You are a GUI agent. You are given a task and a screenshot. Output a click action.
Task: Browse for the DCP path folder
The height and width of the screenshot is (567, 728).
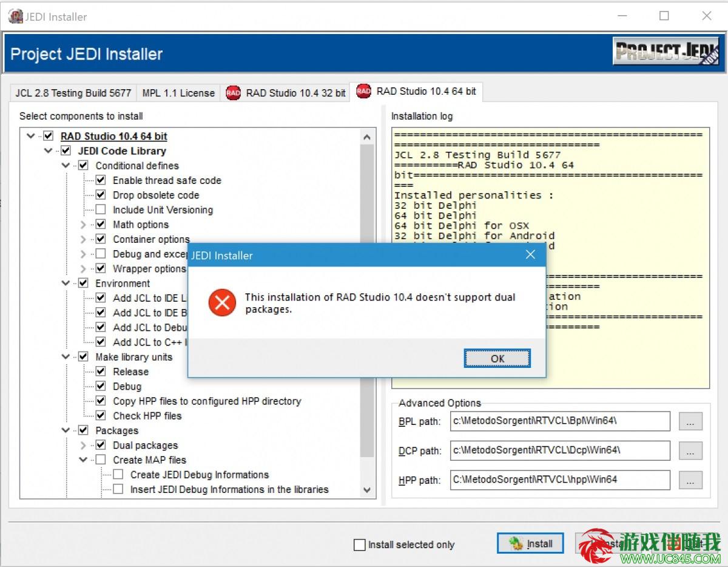690,450
